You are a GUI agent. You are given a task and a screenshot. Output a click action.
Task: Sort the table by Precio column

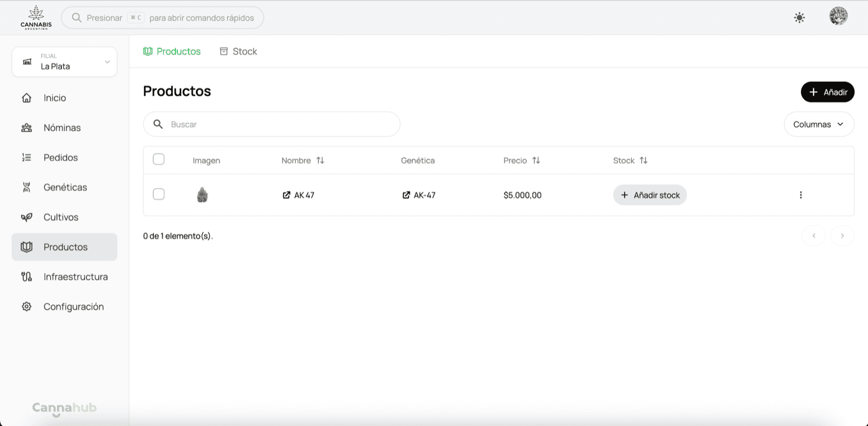tap(521, 160)
